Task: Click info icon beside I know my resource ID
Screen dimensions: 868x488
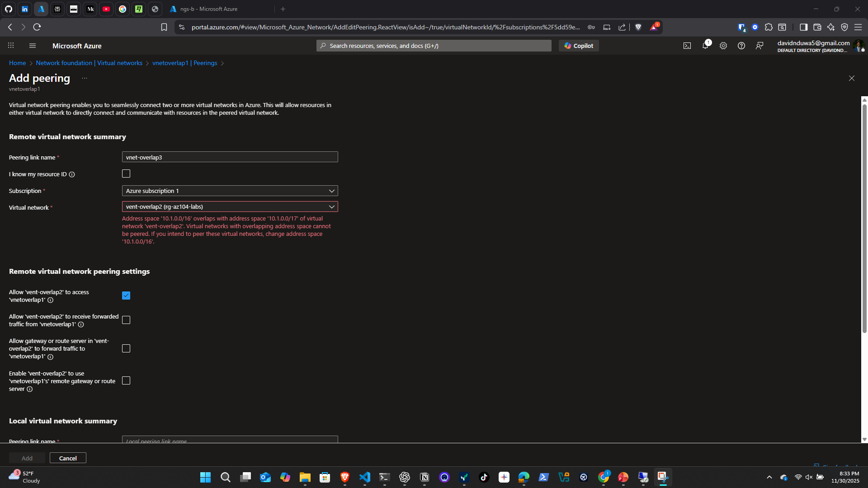Action: [x=72, y=174]
